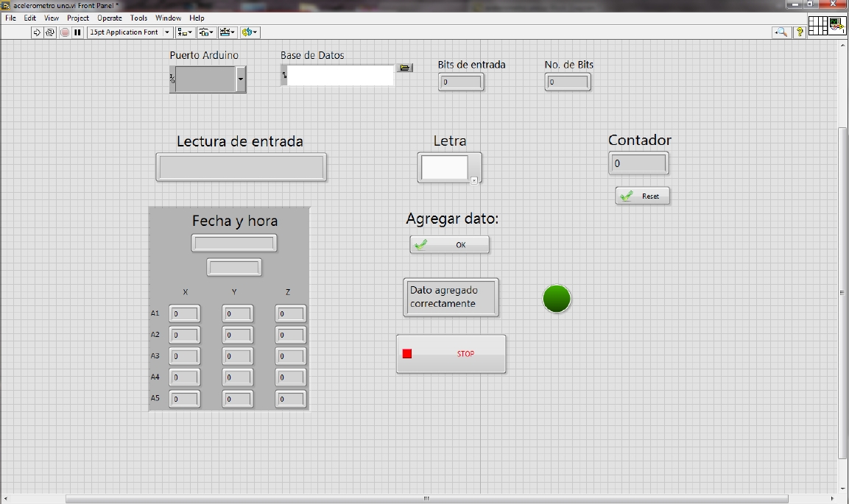849x504 pixels.
Task: Click the connector pane grid icon
Action: (x=817, y=26)
